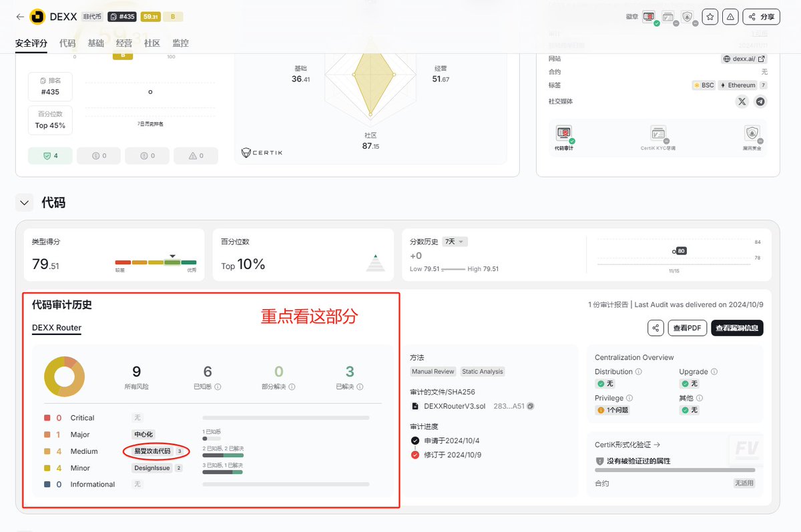
Task: Click the Major 中心化 tag
Action: point(144,435)
